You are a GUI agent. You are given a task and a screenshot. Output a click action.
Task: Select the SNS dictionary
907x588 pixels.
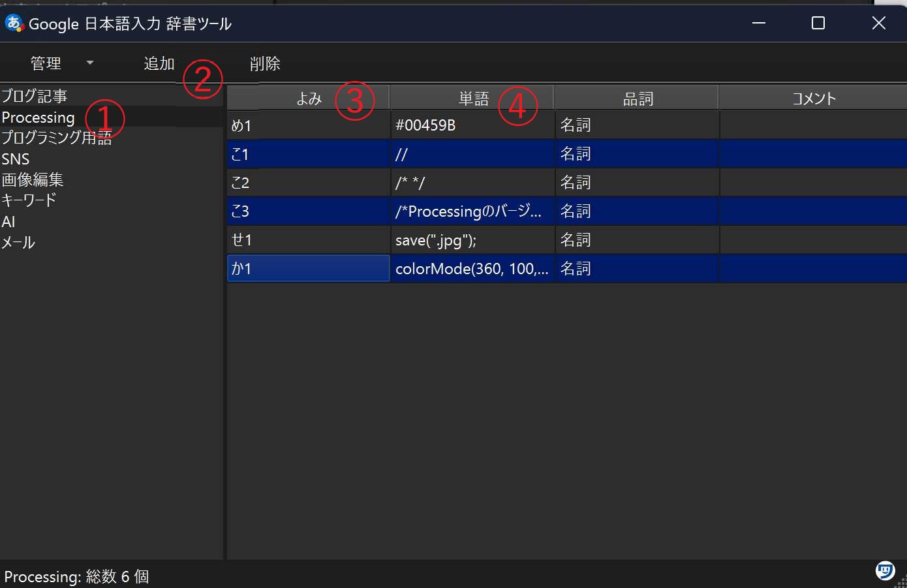click(15, 159)
